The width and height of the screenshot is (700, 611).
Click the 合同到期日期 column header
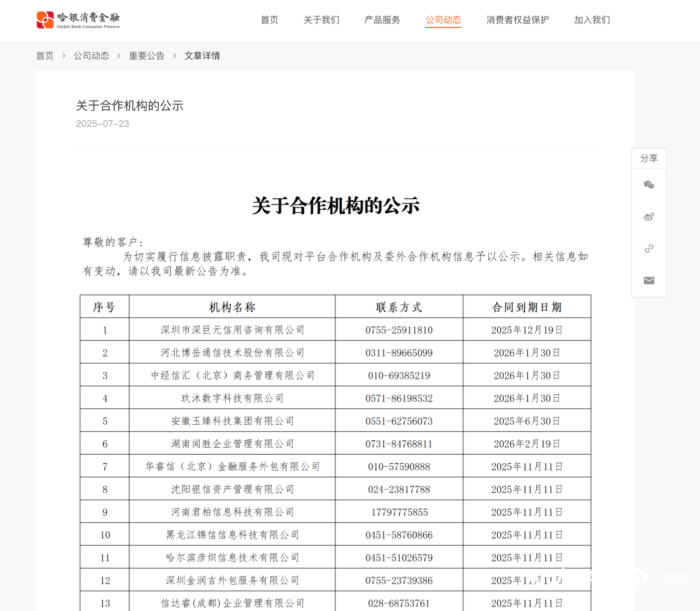tap(527, 307)
